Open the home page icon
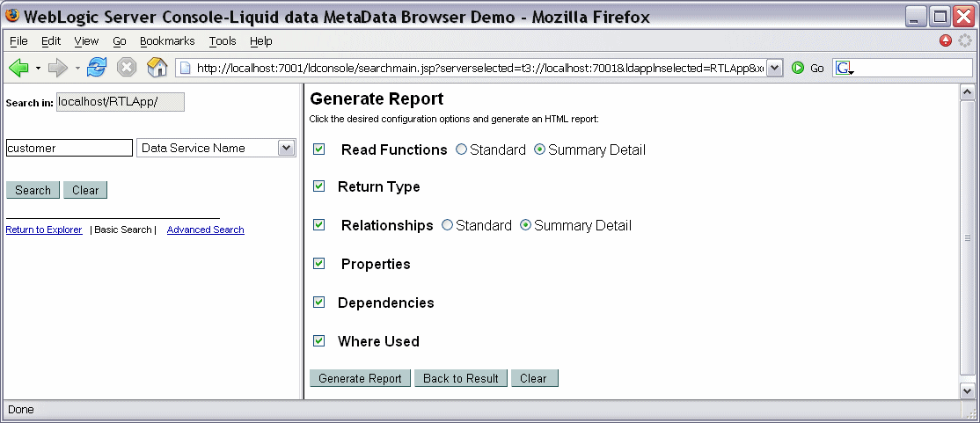The height and width of the screenshot is (423, 980). pyautogui.click(x=157, y=68)
